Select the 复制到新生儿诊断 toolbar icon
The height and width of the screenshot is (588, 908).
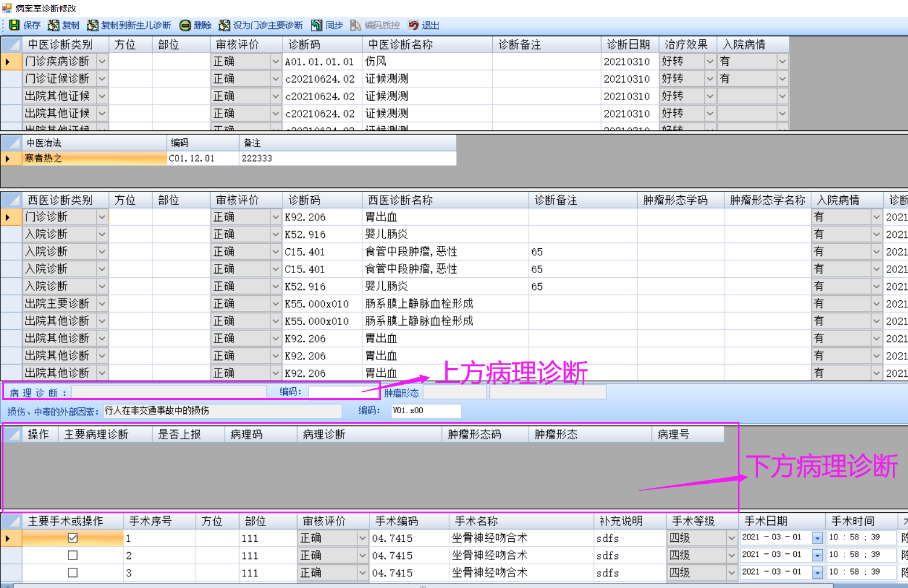coord(92,25)
